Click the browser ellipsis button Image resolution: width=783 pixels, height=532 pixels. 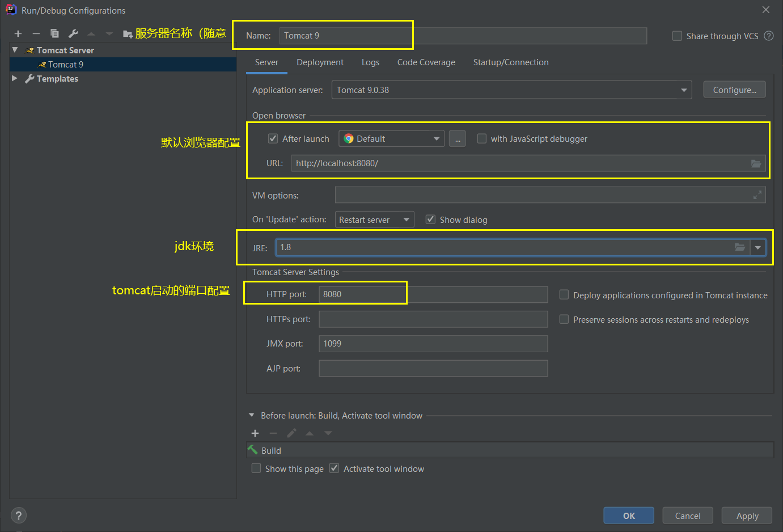457,139
